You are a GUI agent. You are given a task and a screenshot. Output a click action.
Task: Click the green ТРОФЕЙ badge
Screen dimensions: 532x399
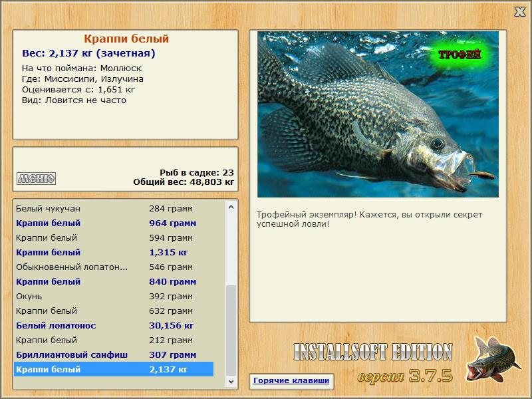(460, 55)
